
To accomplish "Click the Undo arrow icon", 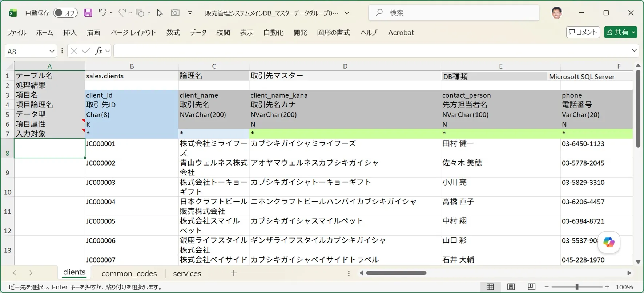I will click(102, 13).
